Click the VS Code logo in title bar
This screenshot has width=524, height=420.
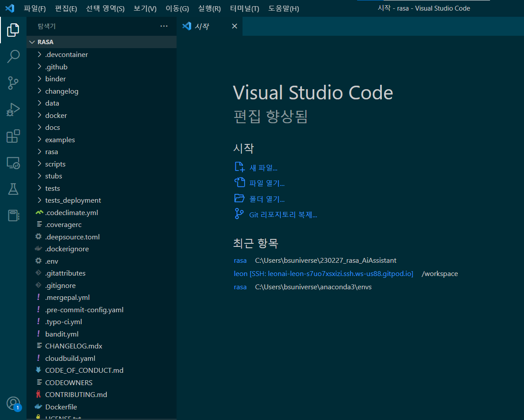(10, 8)
